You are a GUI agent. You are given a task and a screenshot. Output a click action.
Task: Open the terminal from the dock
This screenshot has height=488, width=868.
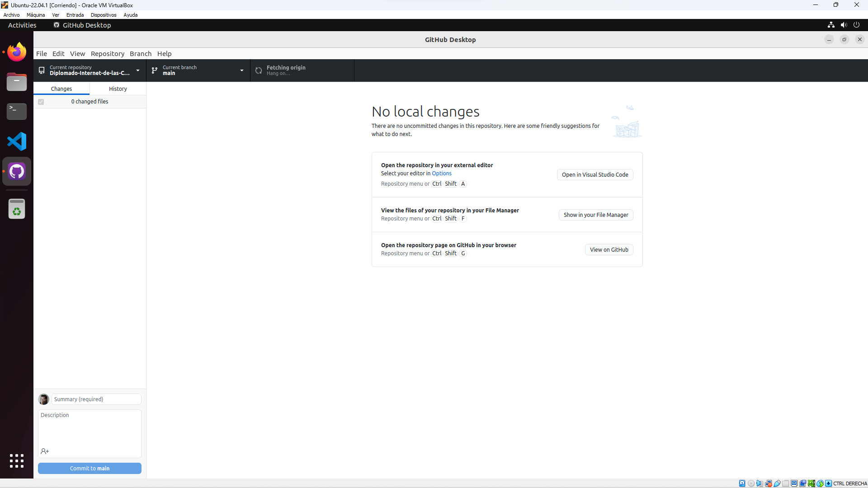coord(16,111)
